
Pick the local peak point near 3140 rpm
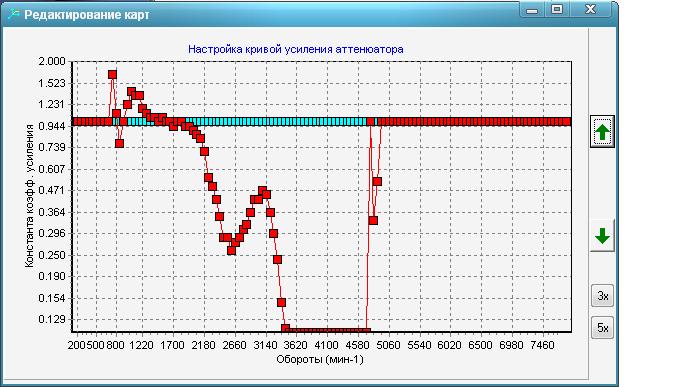(x=262, y=191)
